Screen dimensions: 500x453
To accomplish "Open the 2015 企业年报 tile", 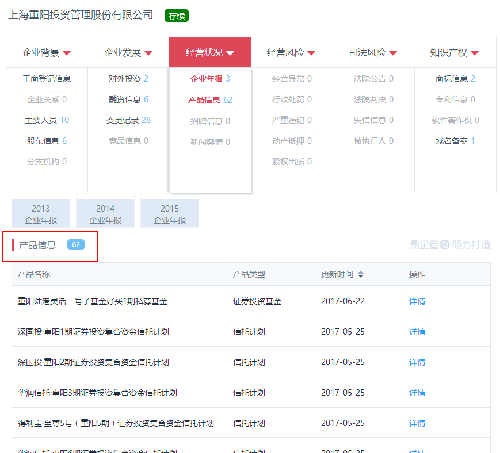I will tap(170, 213).
